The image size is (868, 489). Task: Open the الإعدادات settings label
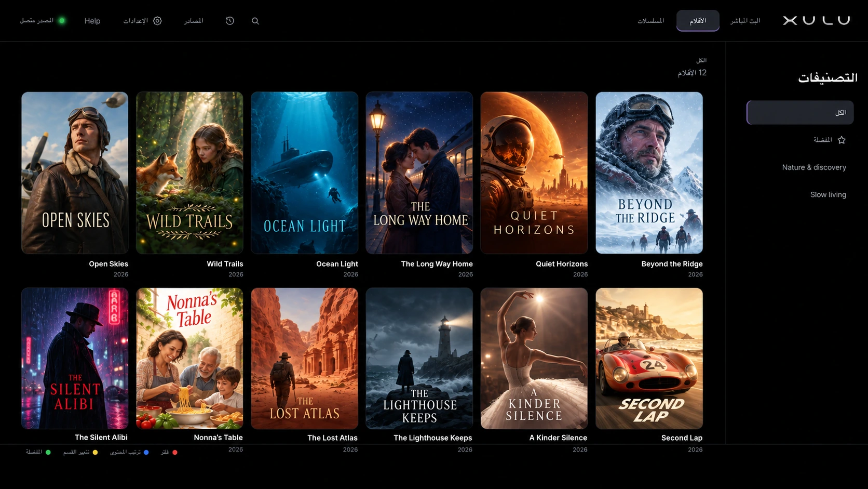135,21
